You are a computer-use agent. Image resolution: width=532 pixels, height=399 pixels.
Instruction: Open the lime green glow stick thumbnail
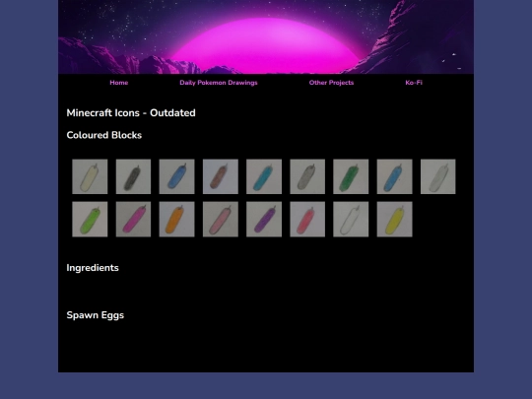90,219
